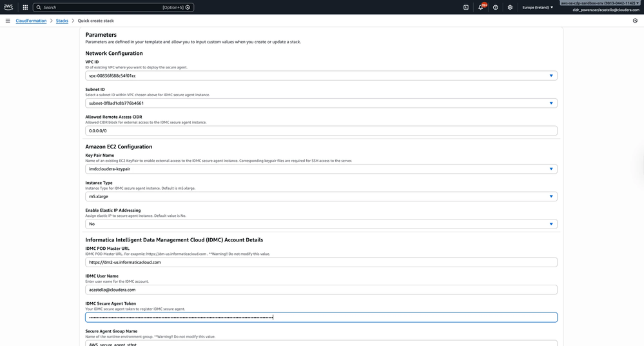The width and height of the screenshot is (644, 346).
Task: Open CloudShell terminal icon
Action: [x=465, y=7]
